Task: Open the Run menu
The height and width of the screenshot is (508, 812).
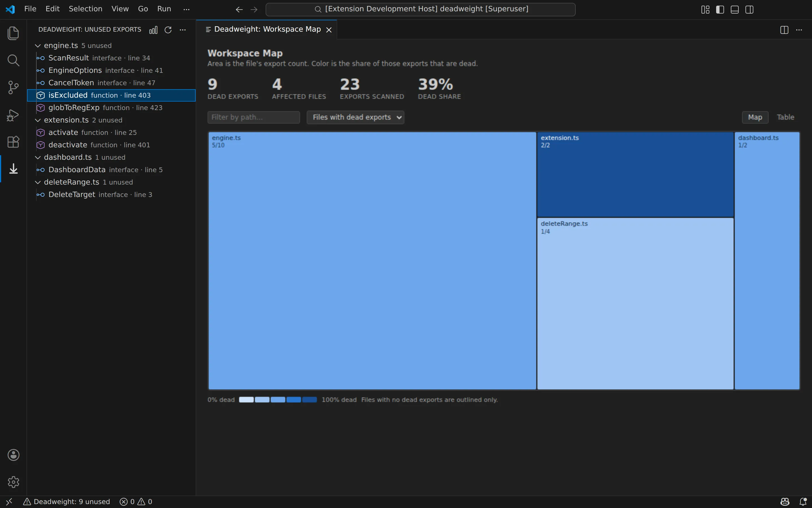Action: tap(164, 9)
